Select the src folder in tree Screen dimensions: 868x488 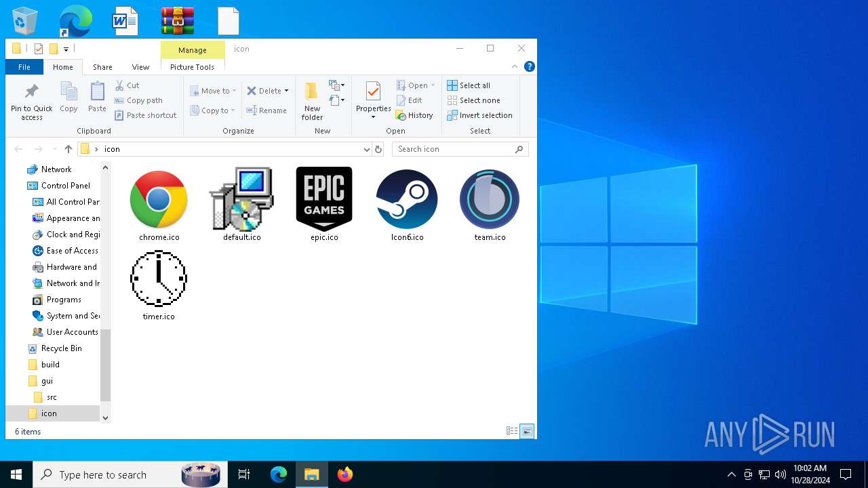(45, 397)
